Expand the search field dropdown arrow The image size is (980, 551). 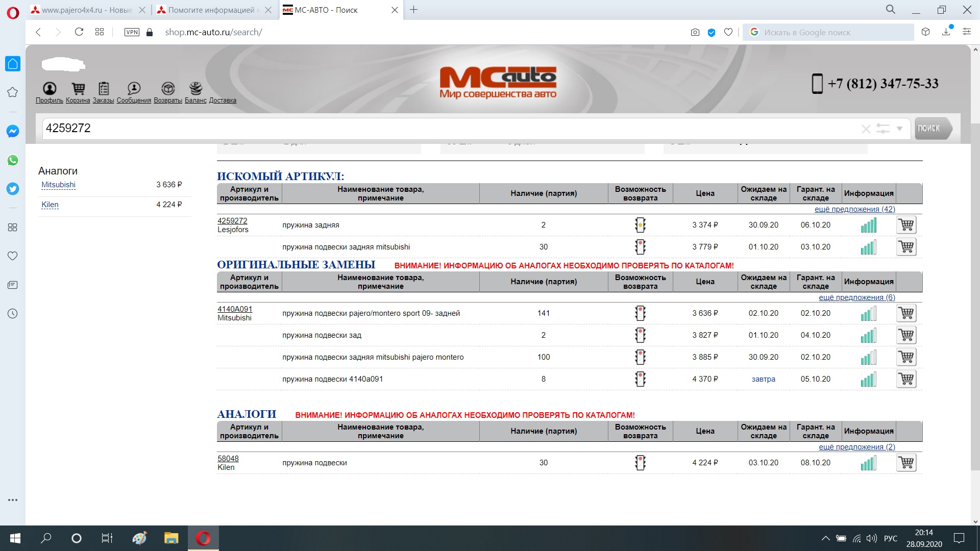pos(900,129)
